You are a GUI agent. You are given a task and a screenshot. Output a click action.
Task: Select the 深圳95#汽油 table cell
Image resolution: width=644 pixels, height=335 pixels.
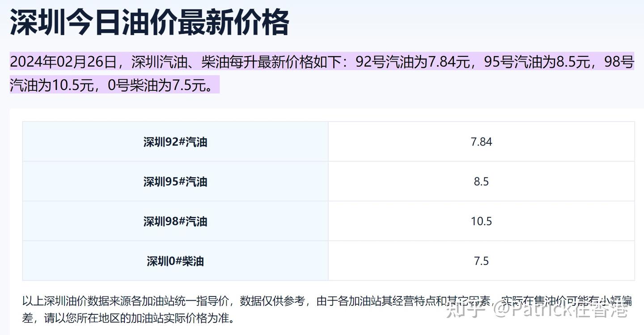(175, 181)
